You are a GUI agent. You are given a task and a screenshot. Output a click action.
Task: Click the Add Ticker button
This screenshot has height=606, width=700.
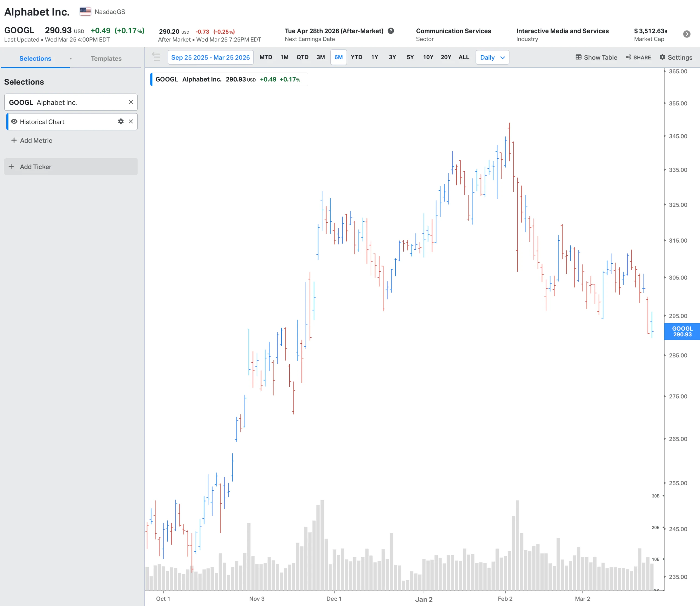point(71,167)
